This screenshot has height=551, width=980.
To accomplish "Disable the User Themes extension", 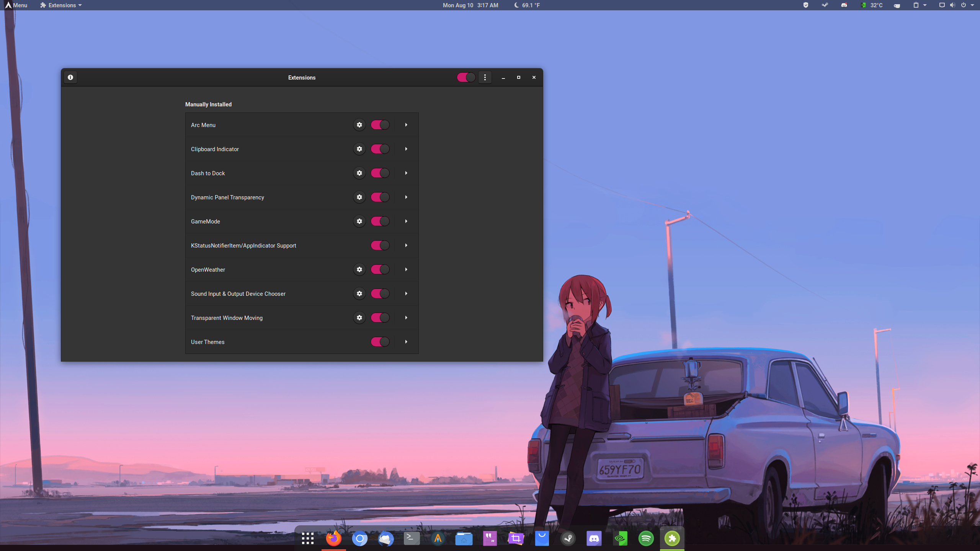I will coord(379,342).
